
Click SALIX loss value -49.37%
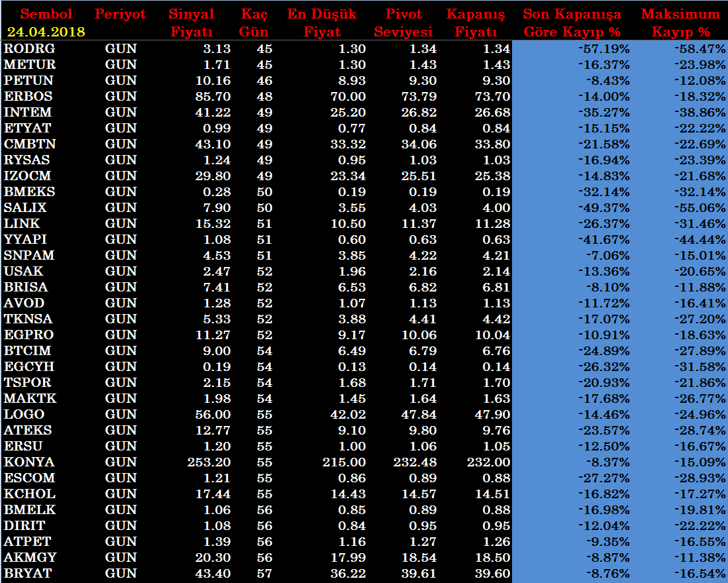[x=604, y=208]
